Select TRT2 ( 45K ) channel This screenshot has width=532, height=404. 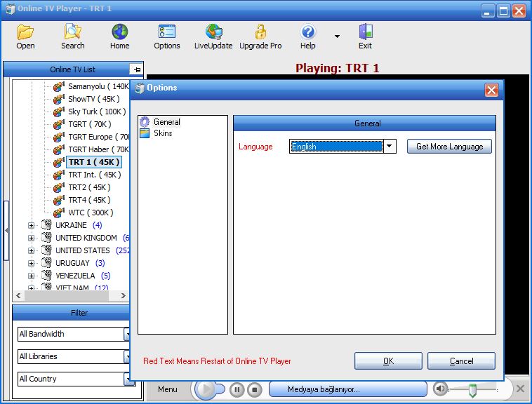point(89,187)
